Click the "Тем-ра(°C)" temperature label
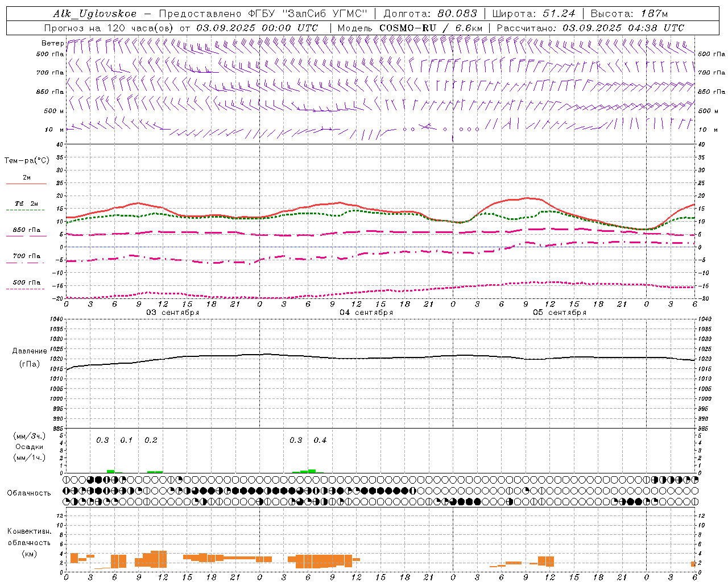Image resolution: width=728 pixels, height=582 pixels. pos(27,161)
